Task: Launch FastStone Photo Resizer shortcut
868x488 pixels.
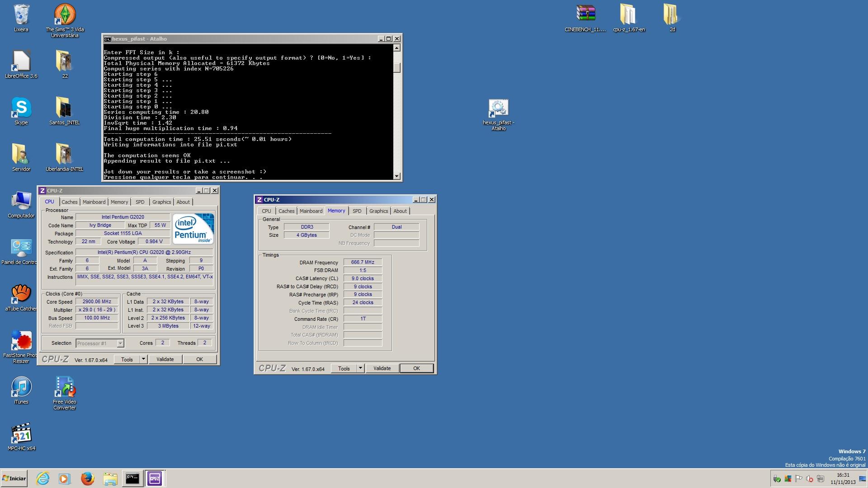Action: tap(21, 347)
